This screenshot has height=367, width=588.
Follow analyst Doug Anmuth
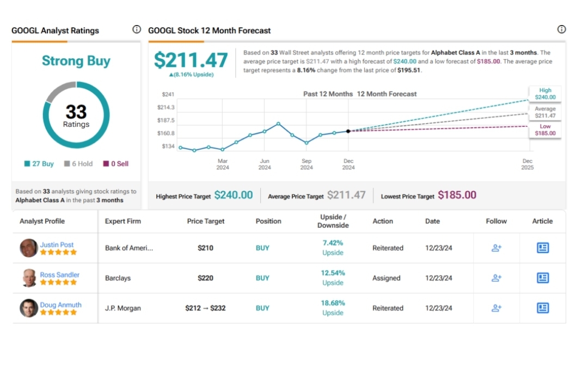click(x=496, y=308)
